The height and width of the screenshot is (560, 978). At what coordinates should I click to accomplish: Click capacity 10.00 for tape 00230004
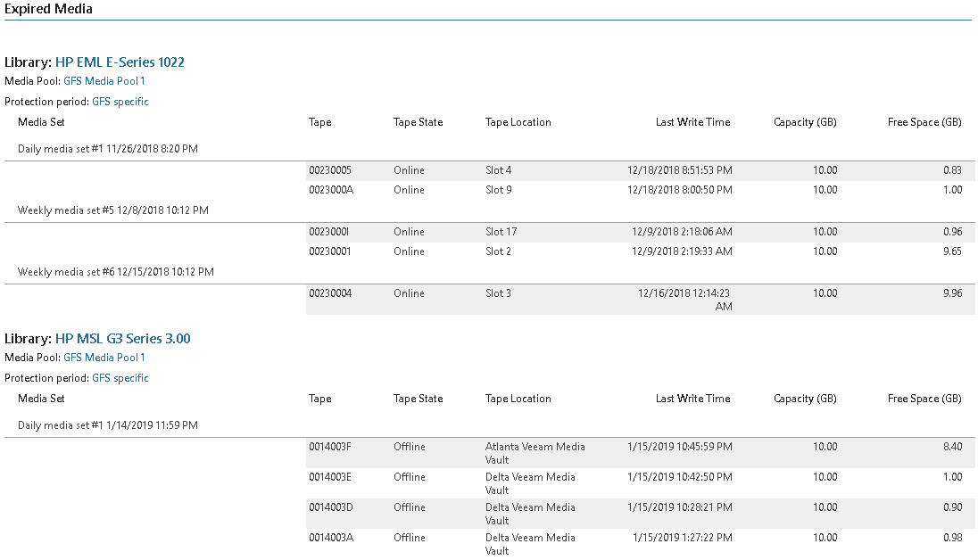click(825, 293)
